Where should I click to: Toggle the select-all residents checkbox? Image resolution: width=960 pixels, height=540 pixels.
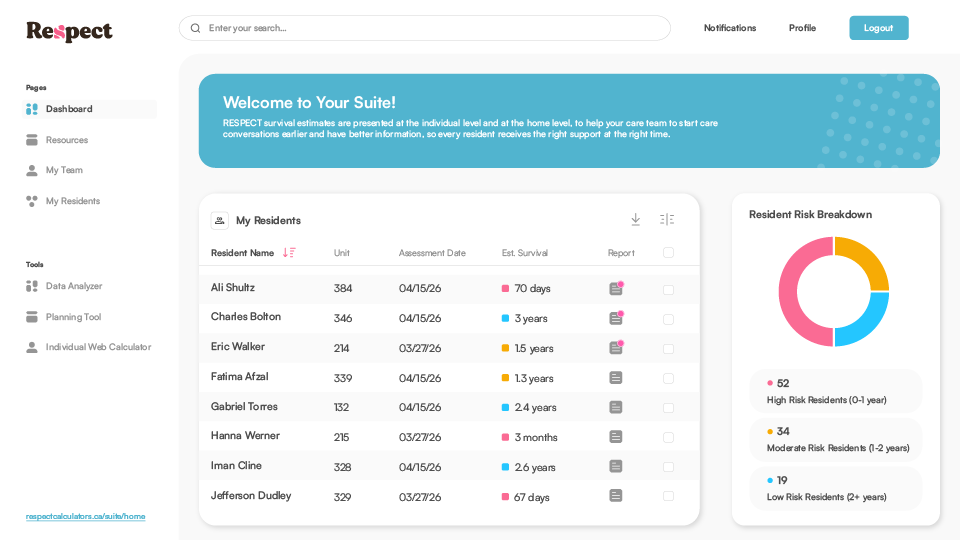point(669,252)
